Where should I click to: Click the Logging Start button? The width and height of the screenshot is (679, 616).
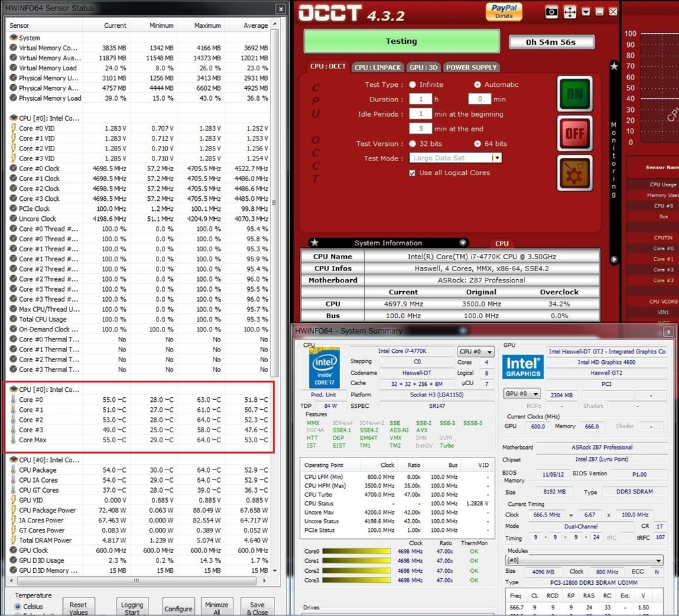(x=132, y=607)
